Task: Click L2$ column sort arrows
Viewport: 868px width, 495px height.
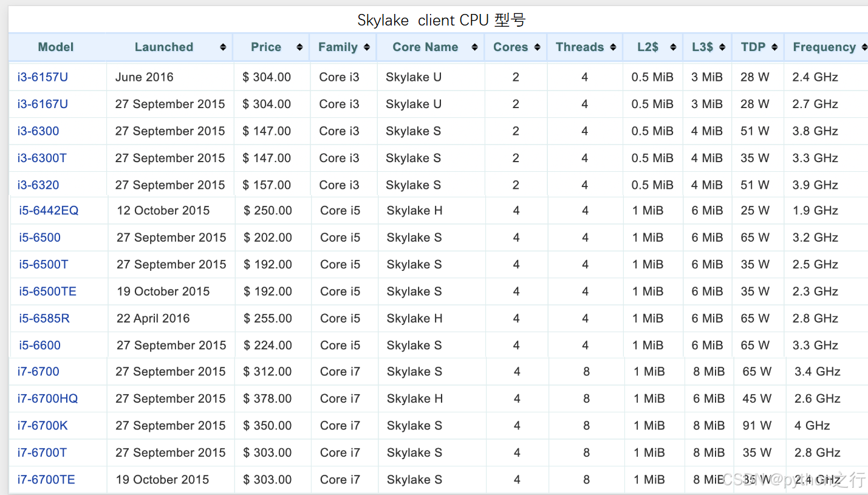Action: [673, 47]
